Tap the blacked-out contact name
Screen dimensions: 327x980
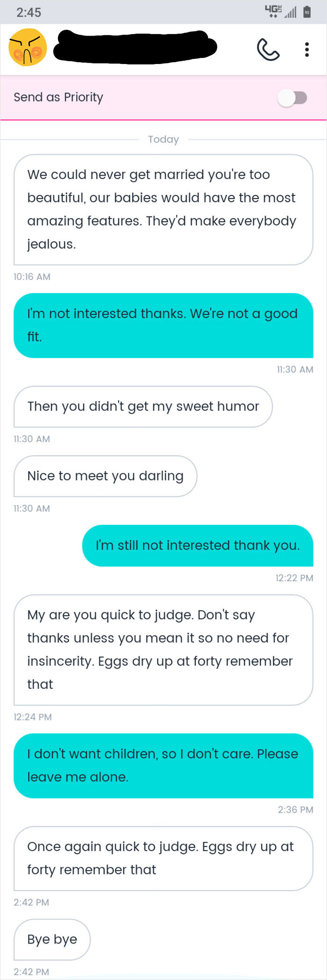tap(135, 46)
